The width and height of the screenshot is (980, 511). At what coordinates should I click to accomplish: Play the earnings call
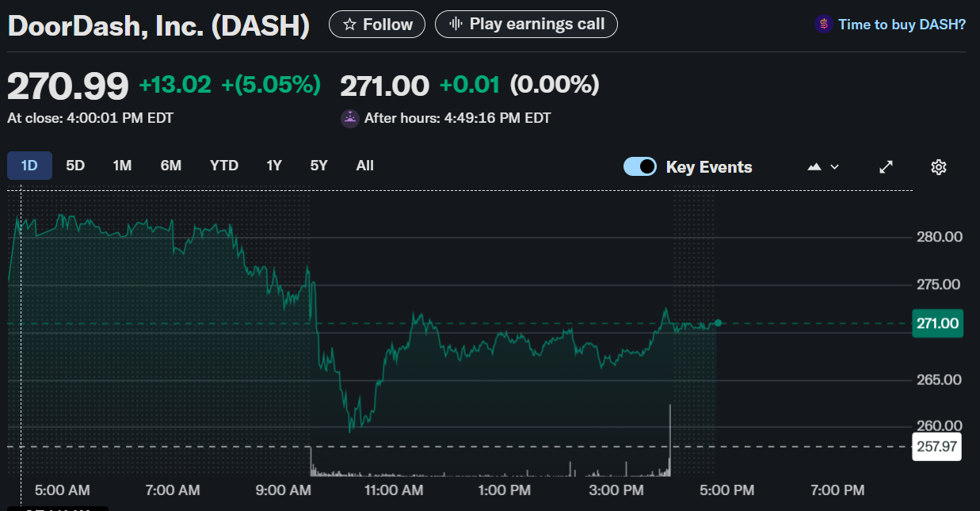click(526, 24)
